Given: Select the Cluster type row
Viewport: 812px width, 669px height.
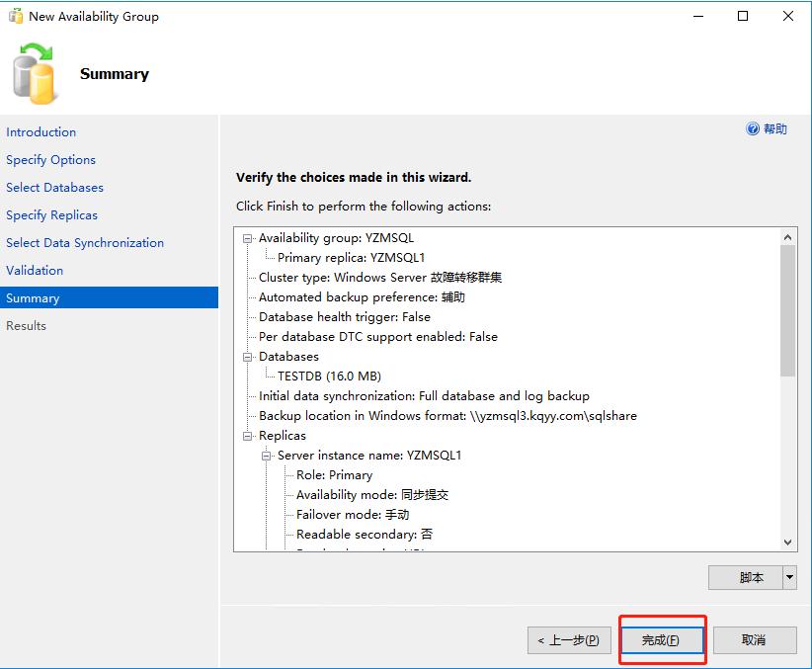Looking at the screenshot, I should click(380, 278).
